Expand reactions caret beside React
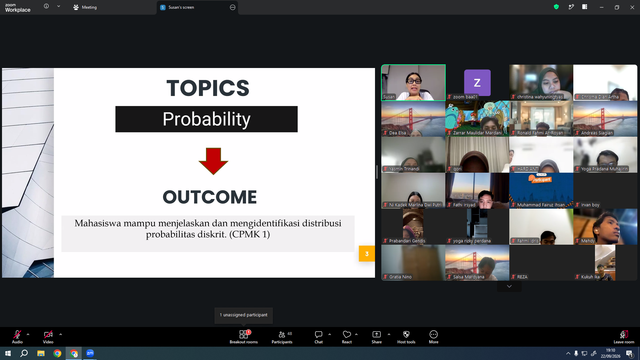 356,334
